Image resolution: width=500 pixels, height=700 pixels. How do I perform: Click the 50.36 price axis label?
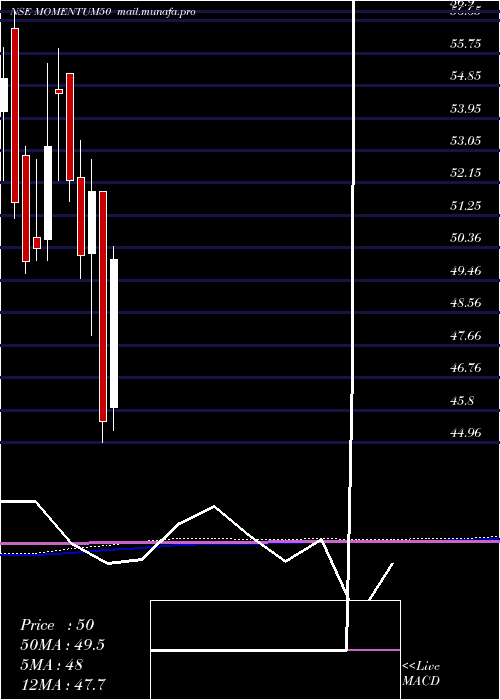(466, 238)
